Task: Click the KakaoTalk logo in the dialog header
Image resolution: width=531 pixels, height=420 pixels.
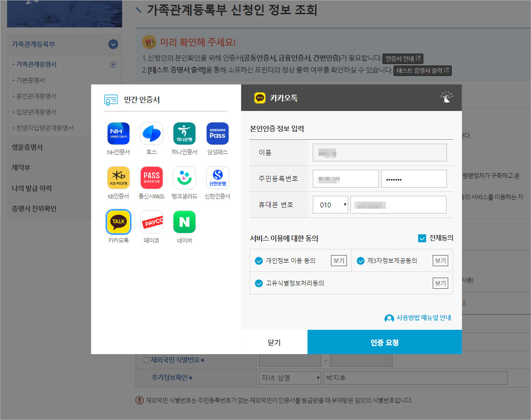Action: point(260,98)
